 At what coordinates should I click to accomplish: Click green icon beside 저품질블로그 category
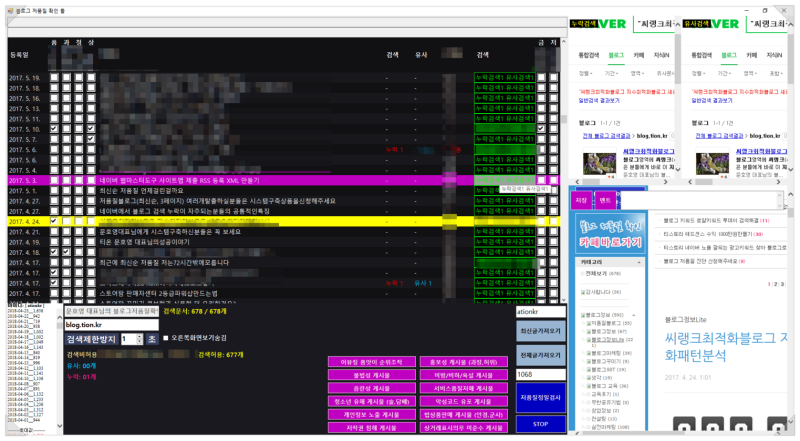pos(588,324)
